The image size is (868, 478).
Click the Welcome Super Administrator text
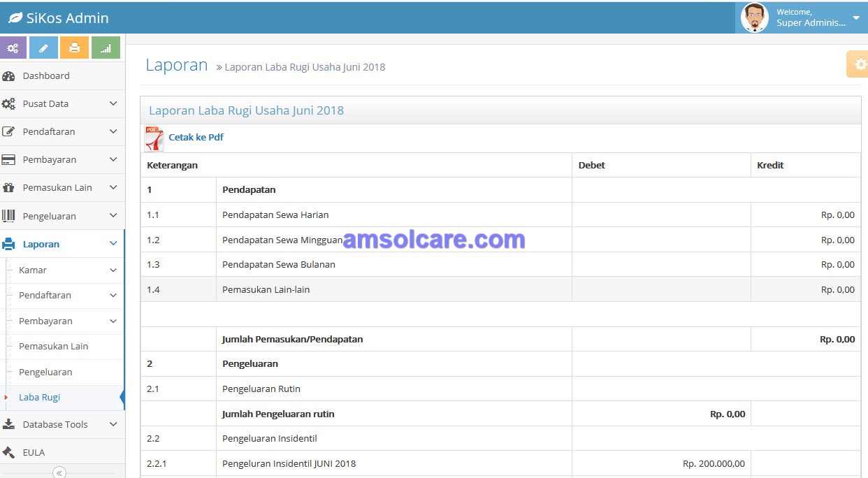click(x=811, y=17)
